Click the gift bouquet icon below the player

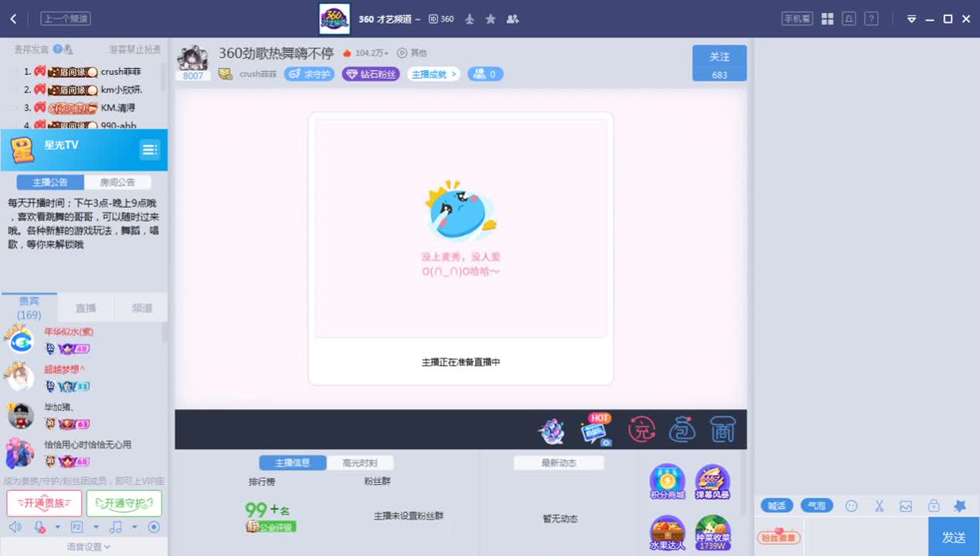[x=552, y=431]
